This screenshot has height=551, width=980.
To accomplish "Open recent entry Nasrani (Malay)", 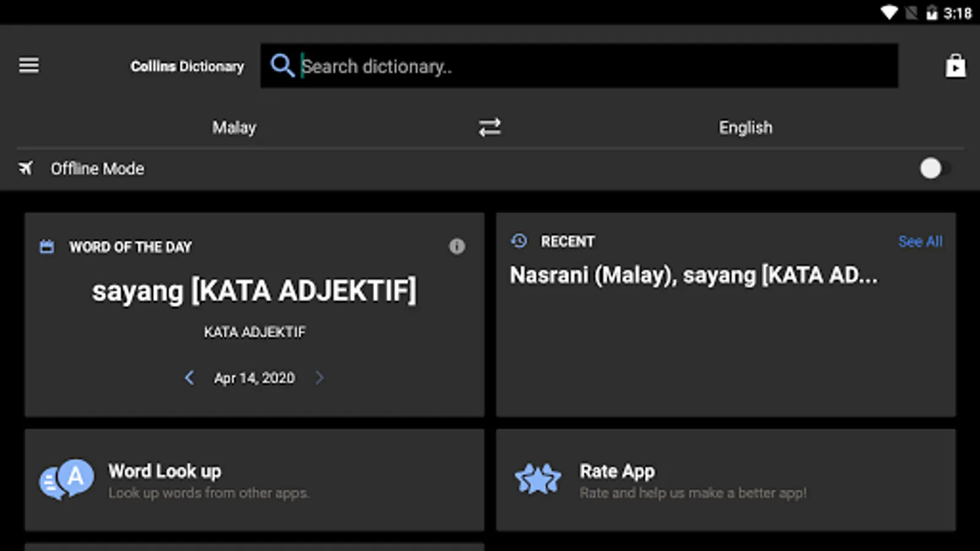I will coord(592,275).
